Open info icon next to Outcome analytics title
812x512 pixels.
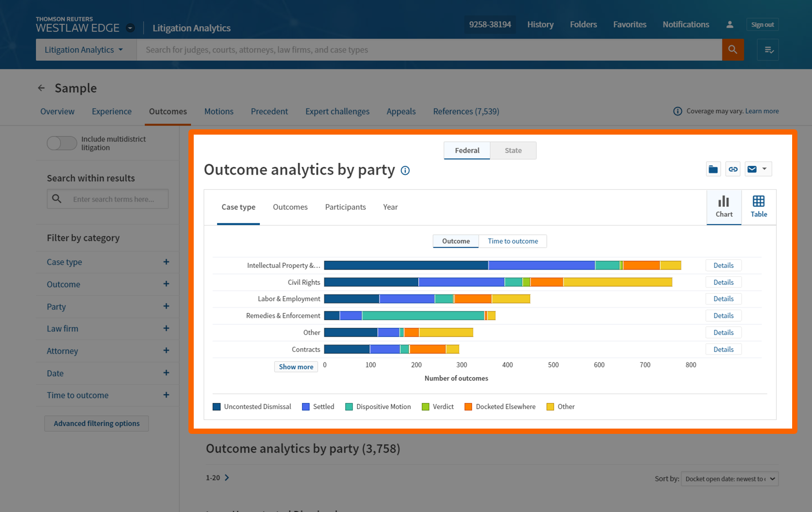pyautogui.click(x=405, y=171)
